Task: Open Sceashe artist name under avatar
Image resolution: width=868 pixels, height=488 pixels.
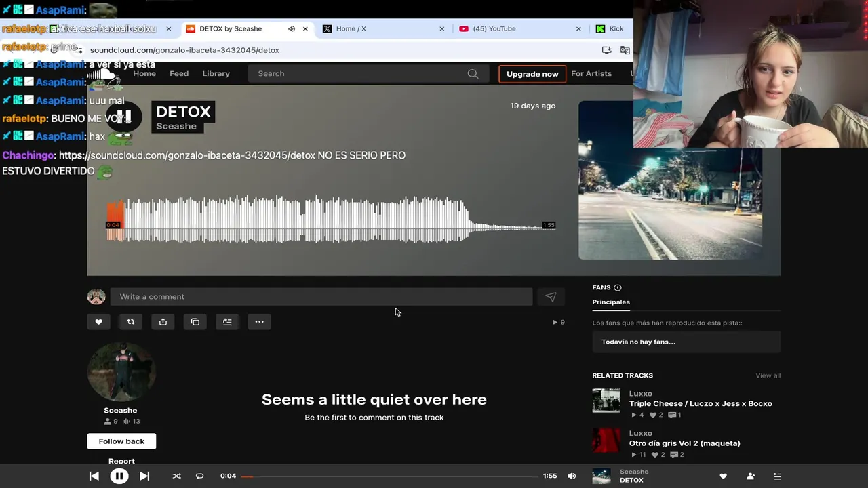Action: (121, 410)
